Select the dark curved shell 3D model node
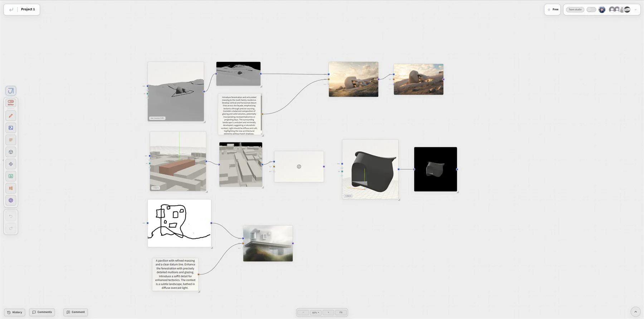Image resolution: width=644 pixels, height=319 pixels. tap(370, 169)
